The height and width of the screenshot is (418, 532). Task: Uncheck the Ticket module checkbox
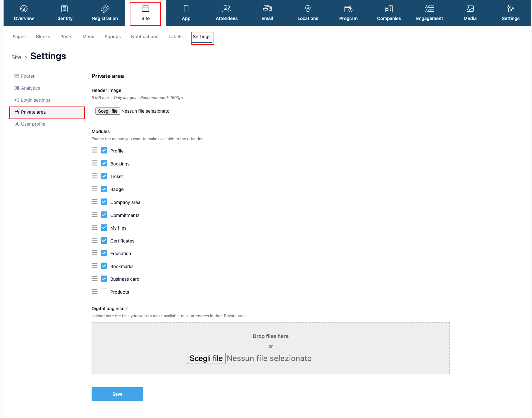[x=104, y=176]
